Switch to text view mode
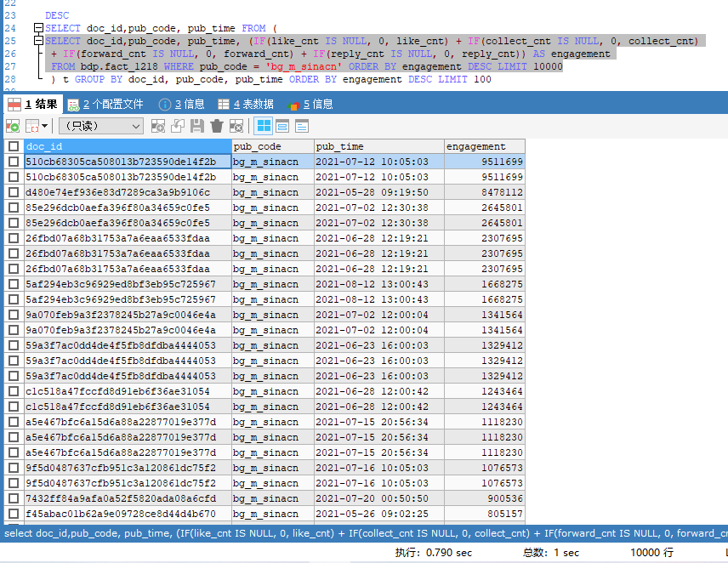Screen dimensions: 728x563 [300, 126]
